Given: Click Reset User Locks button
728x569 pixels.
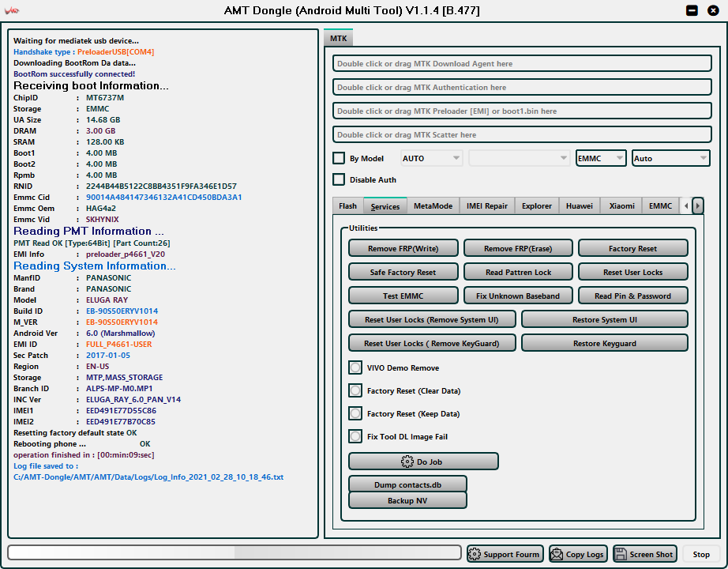Looking at the screenshot, I should click(632, 272).
